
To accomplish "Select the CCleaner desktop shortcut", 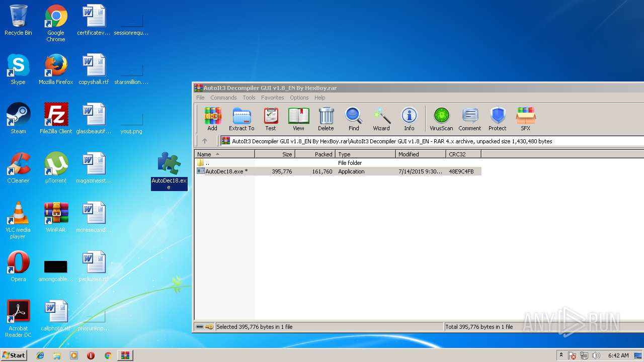I will click(x=18, y=168).
